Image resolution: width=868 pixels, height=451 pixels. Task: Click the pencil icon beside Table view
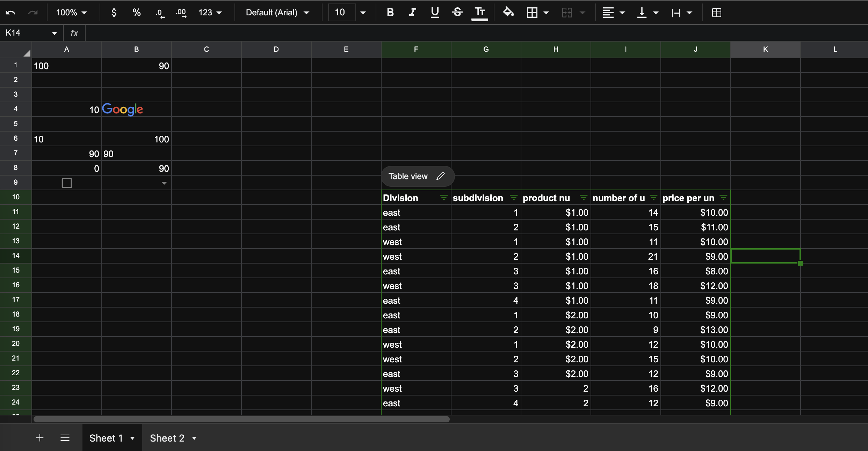click(441, 176)
